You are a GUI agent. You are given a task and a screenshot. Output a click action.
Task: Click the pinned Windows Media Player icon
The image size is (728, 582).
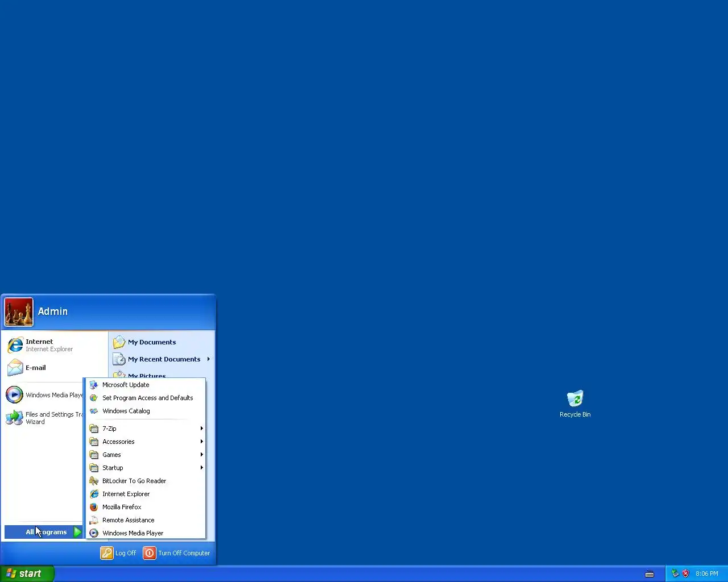pyautogui.click(x=14, y=394)
